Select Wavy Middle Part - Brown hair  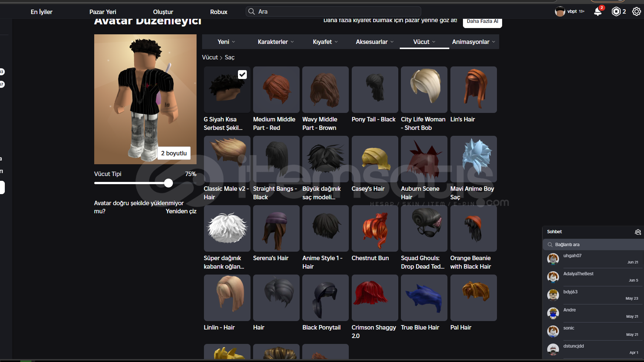click(326, 90)
